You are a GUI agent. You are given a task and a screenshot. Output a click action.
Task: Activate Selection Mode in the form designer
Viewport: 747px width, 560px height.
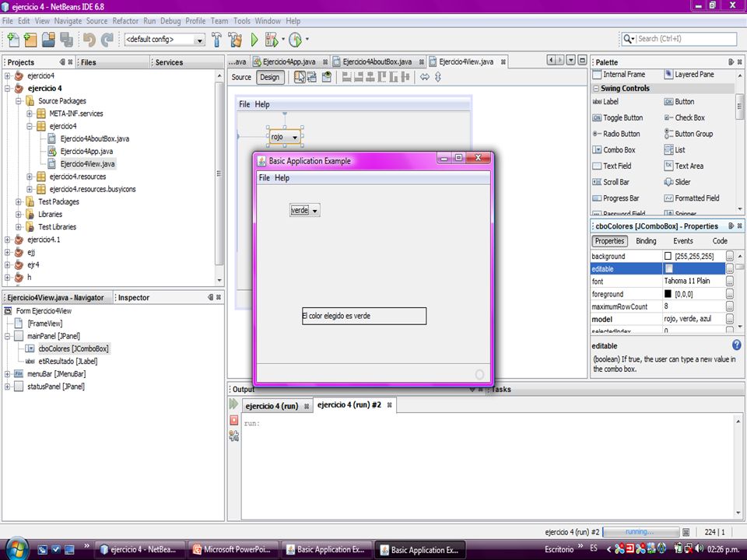[300, 77]
